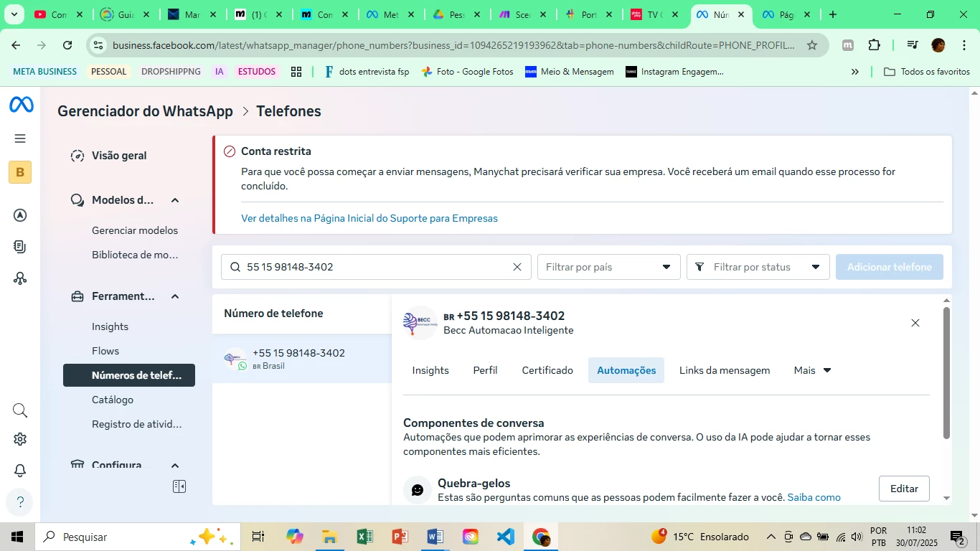Open the settings gear in left rail
980x551 pixels.
[x=20, y=439]
